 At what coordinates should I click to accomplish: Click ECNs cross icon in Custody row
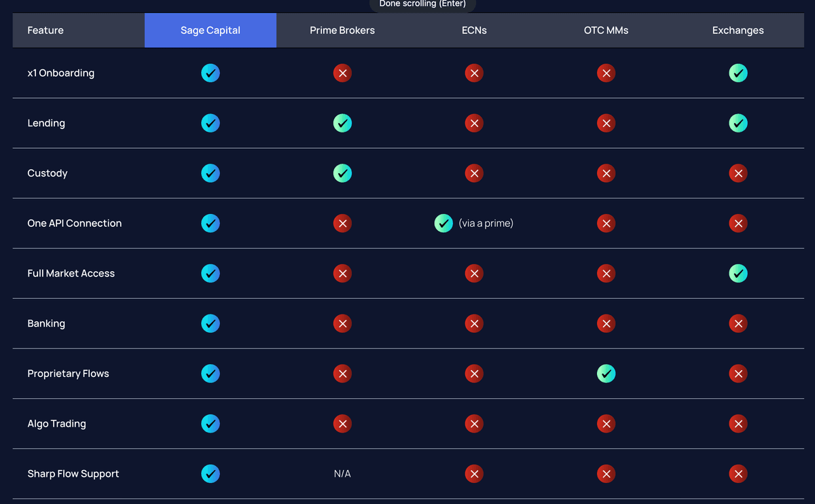click(474, 173)
